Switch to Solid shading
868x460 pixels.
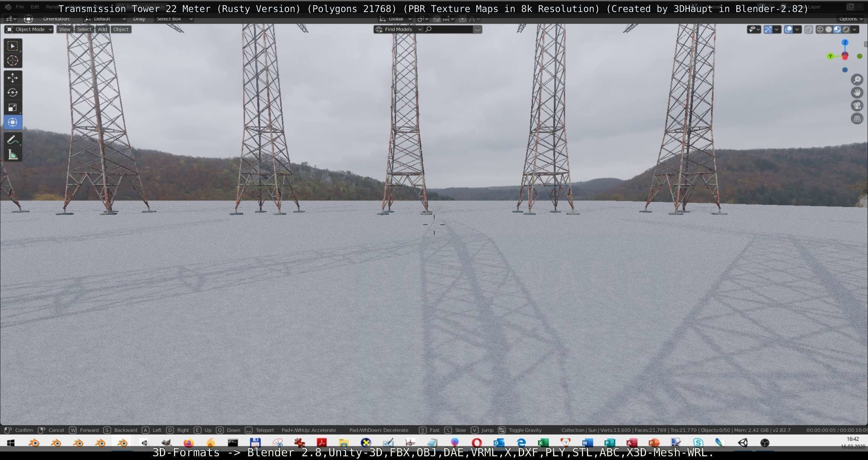coord(828,29)
